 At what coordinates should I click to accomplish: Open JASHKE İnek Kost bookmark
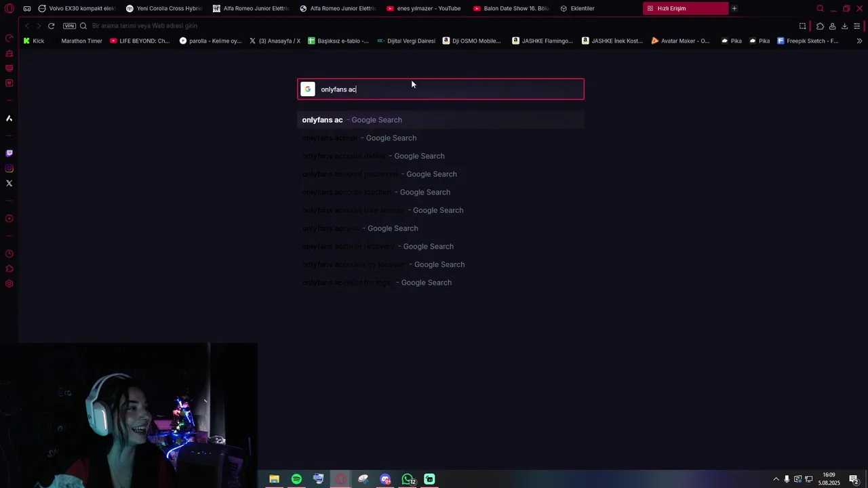(612, 41)
